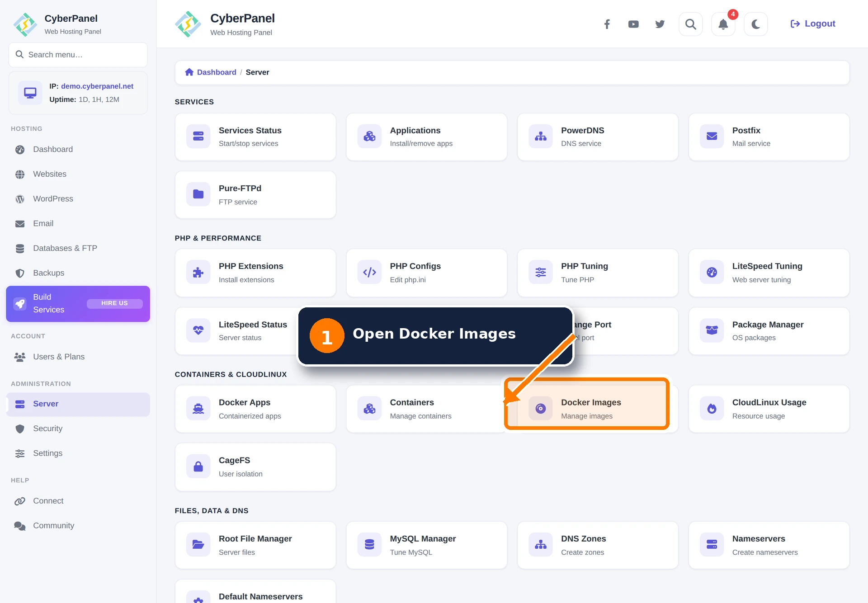Click 'Containerized apps' description text
This screenshot has height=603, width=868.
(250, 416)
